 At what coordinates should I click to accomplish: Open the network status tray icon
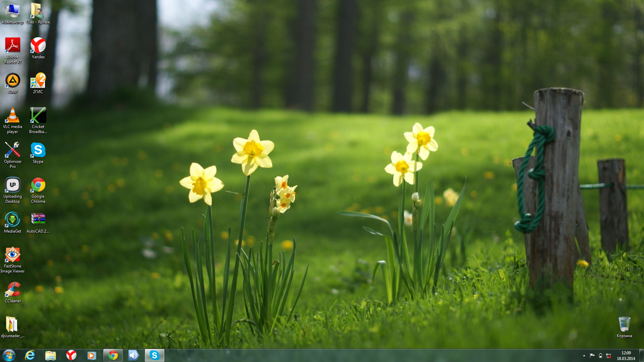(x=608, y=356)
